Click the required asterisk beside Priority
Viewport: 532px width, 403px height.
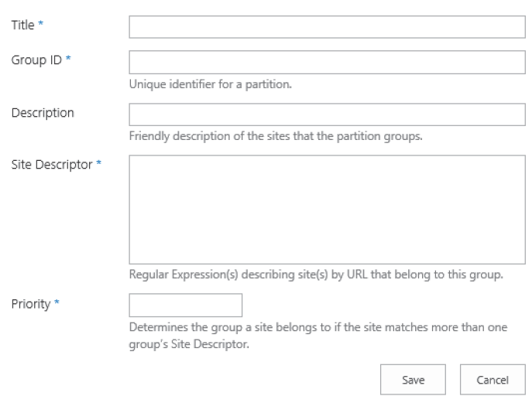pos(57,304)
